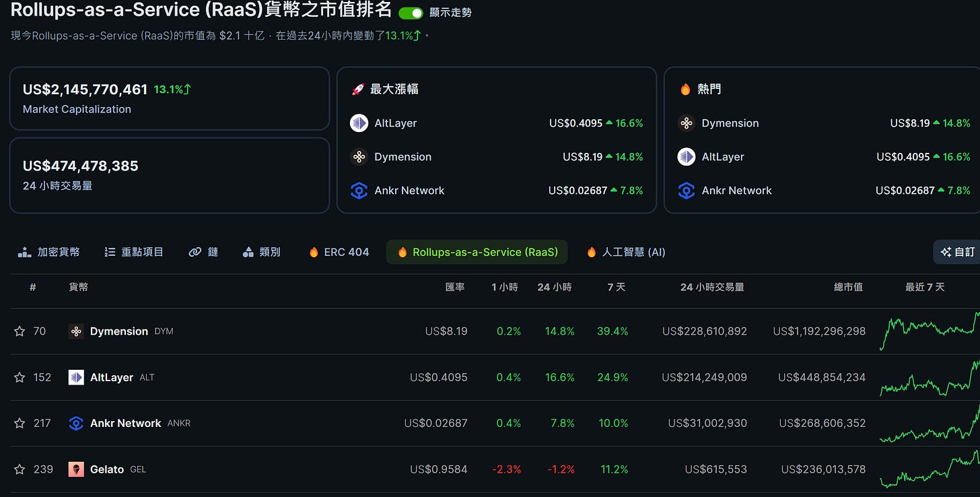
Task: Sort by 7 天 column header
Action: tap(616, 287)
